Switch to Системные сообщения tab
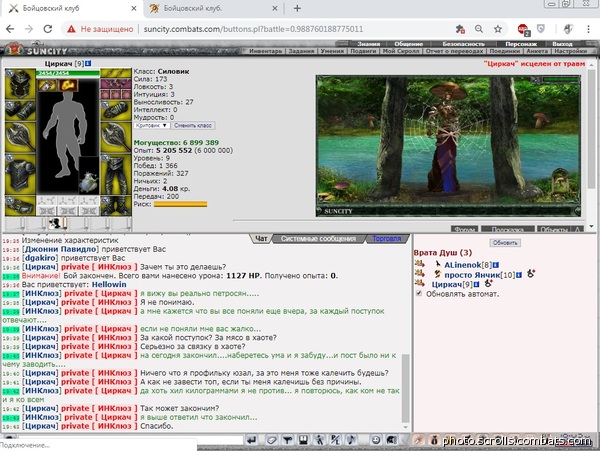The image size is (600, 451). (x=318, y=239)
